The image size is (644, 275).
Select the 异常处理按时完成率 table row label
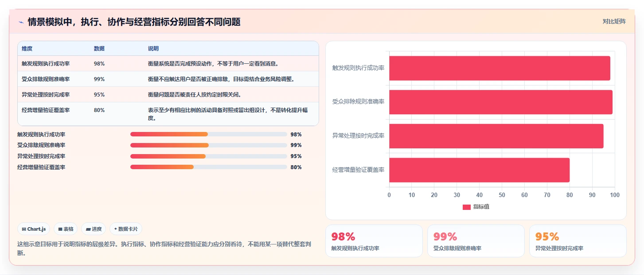46,95
